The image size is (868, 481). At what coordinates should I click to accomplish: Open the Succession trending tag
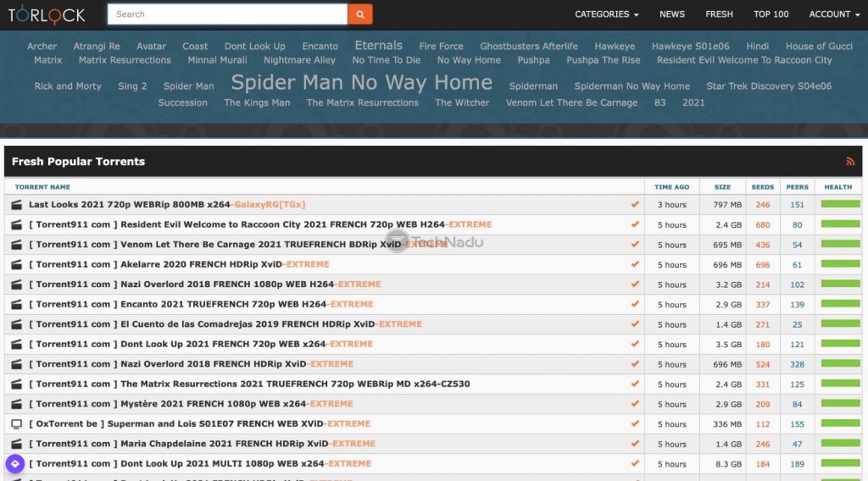183,102
